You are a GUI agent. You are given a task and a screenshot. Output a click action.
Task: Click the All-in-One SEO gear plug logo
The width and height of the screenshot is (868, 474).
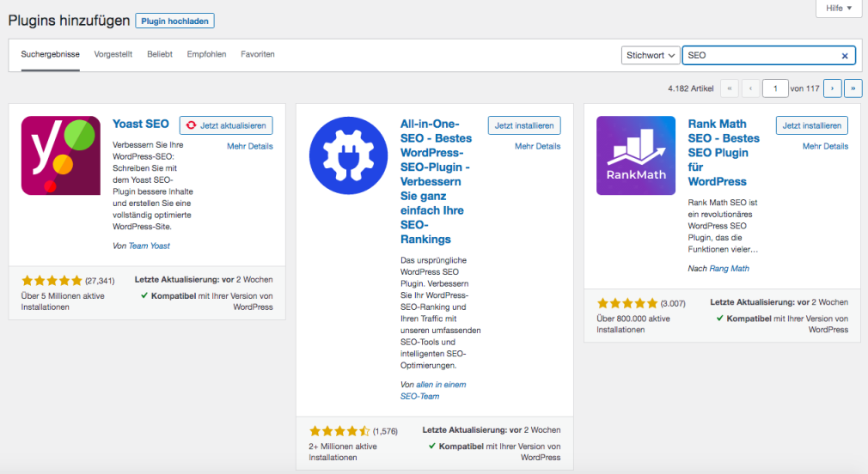[349, 155]
